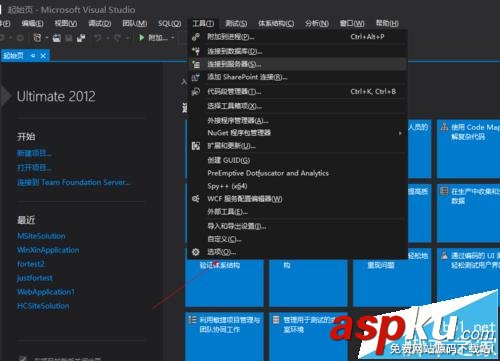Click the green Start debugging arrow
The height and width of the screenshot is (361, 500).
pos(141,38)
